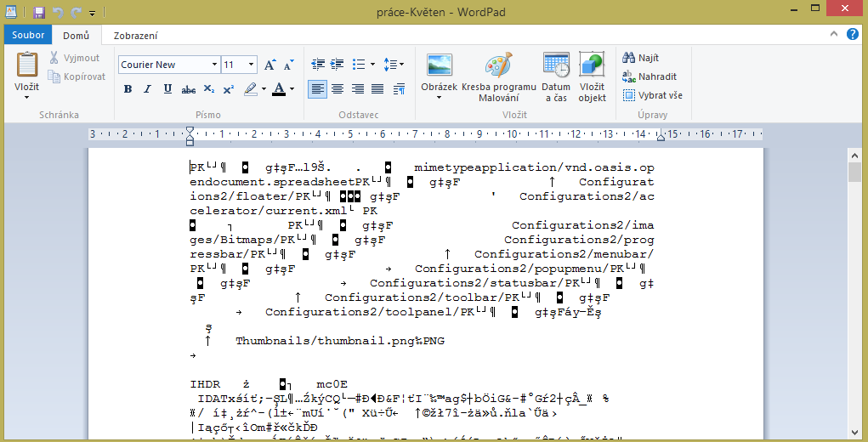Click the increase indent icon
The width and height of the screenshot is (868, 442).
click(x=338, y=65)
